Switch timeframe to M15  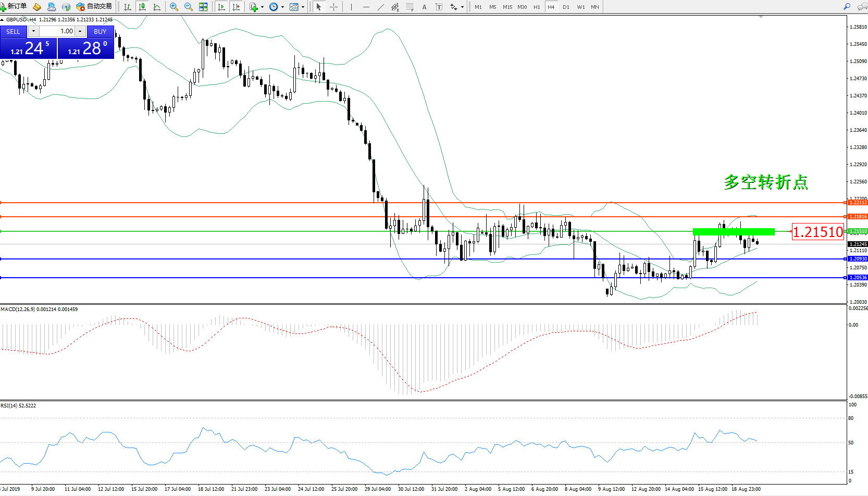point(507,7)
